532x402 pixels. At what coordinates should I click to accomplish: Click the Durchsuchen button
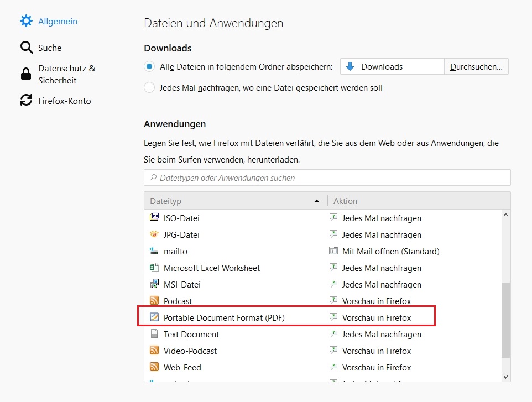(x=476, y=67)
